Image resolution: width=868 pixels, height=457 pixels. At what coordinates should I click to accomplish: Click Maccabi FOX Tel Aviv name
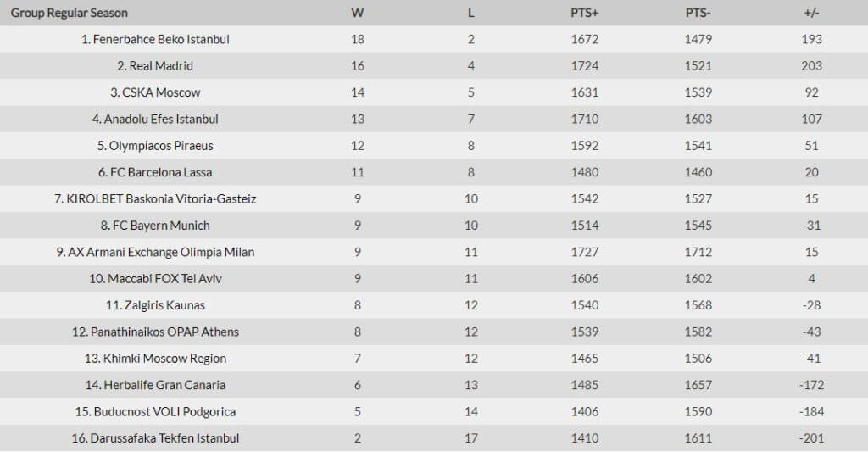(155, 279)
